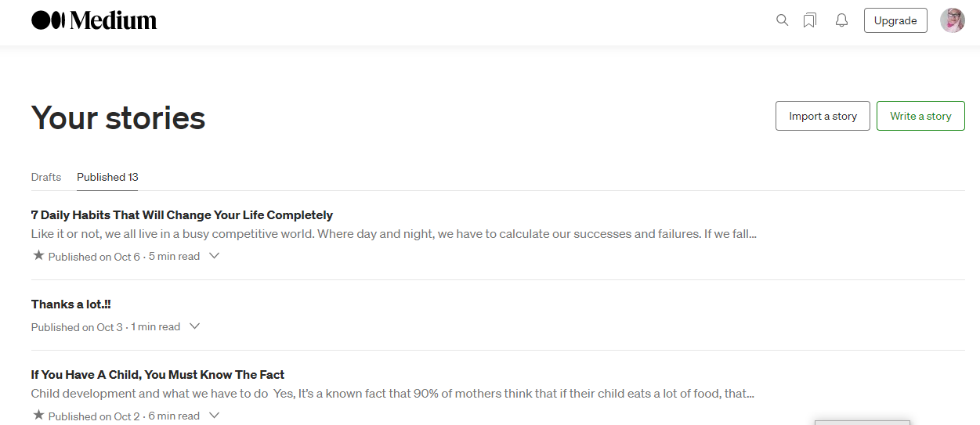The width and height of the screenshot is (980, 425).
Task: Click the Upgrade button
Action: (x=895, y=20)
